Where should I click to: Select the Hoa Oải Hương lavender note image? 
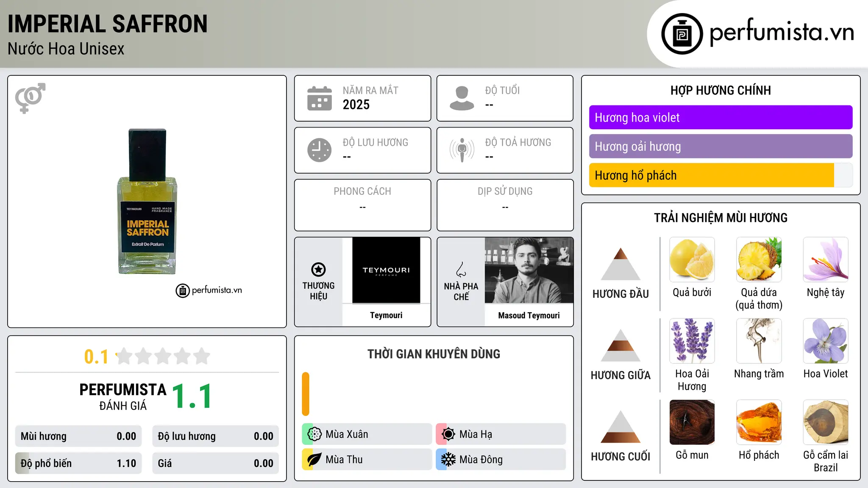[x=692, y=341]
